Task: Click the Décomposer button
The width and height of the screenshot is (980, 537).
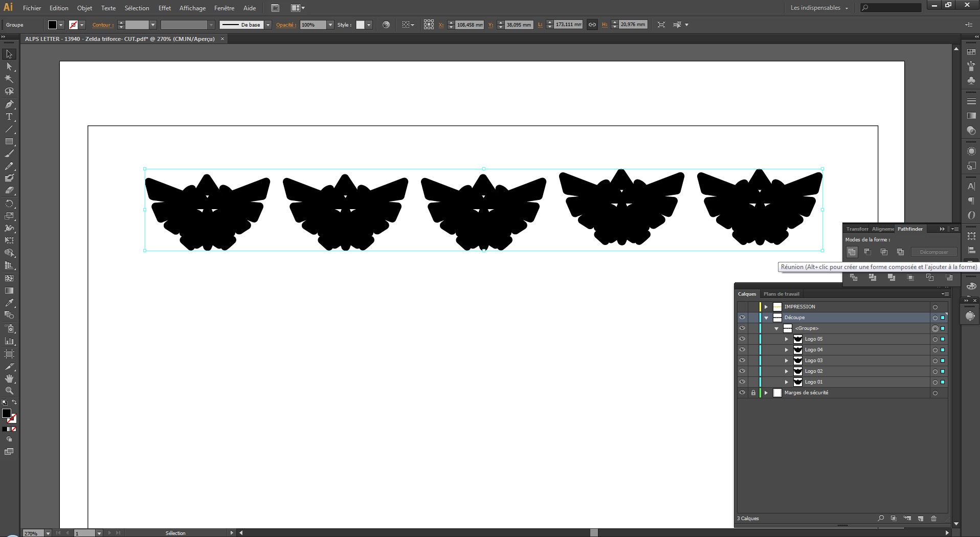Action: [x=934, y=252]
